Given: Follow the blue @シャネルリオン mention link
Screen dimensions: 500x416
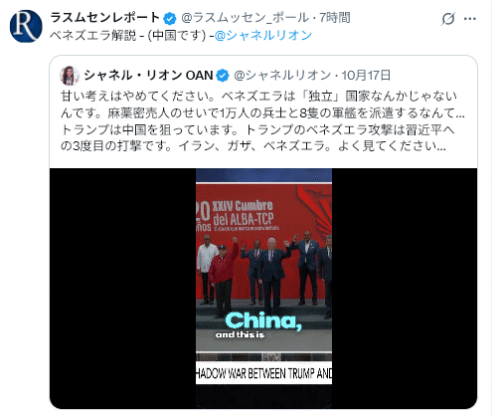Looking at the screenshot, I should click(x=263, y=35).
